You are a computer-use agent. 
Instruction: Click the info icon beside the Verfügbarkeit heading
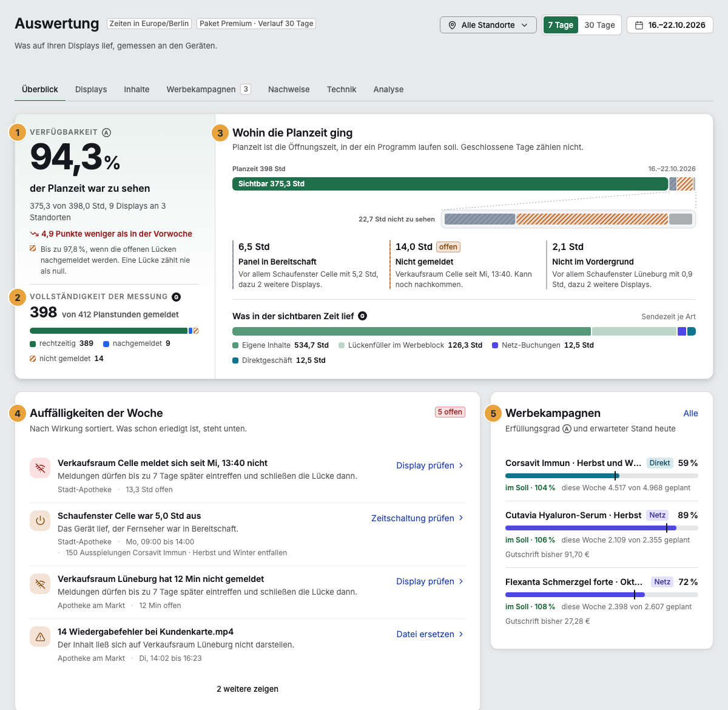pos(107,132)
